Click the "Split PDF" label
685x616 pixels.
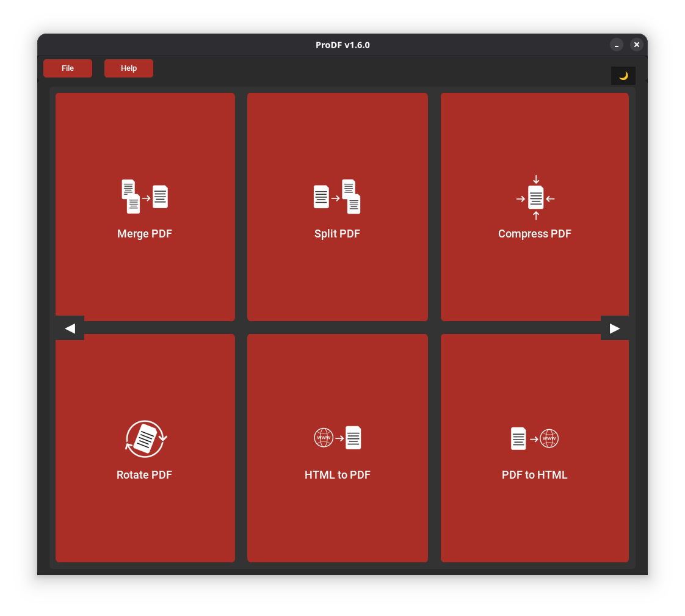click(337, 234)
